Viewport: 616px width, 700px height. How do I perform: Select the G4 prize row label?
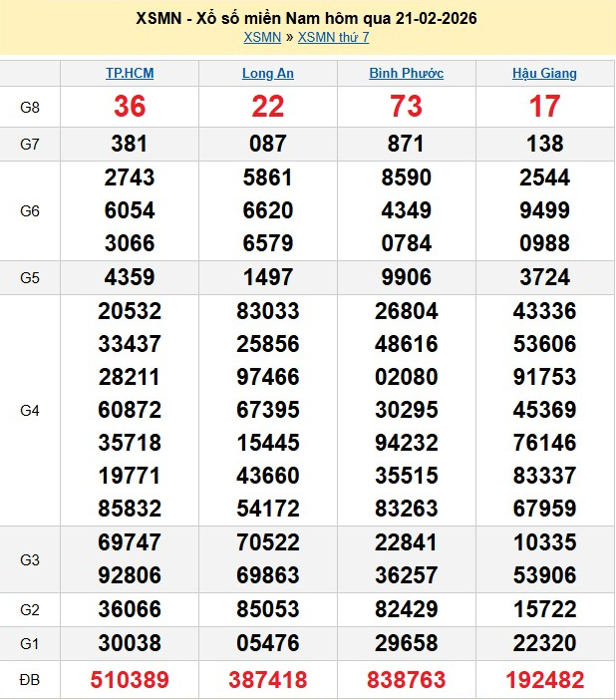(x=30, y=410)
